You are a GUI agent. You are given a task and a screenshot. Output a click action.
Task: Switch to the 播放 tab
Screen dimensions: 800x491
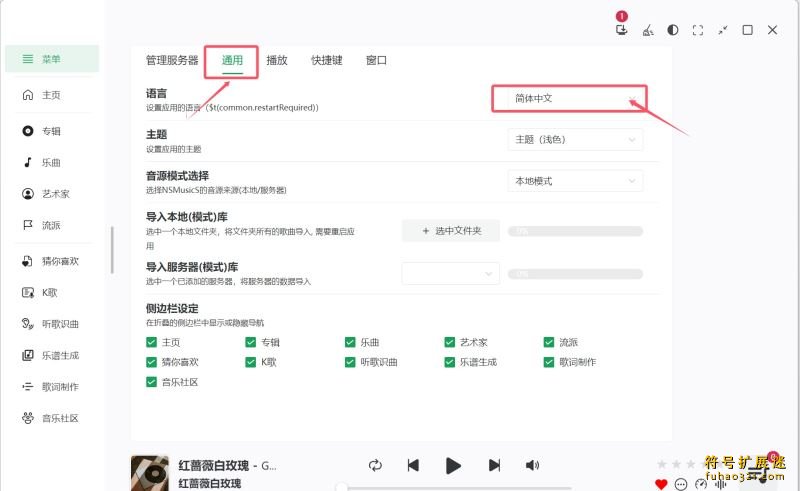coord(277,60)
